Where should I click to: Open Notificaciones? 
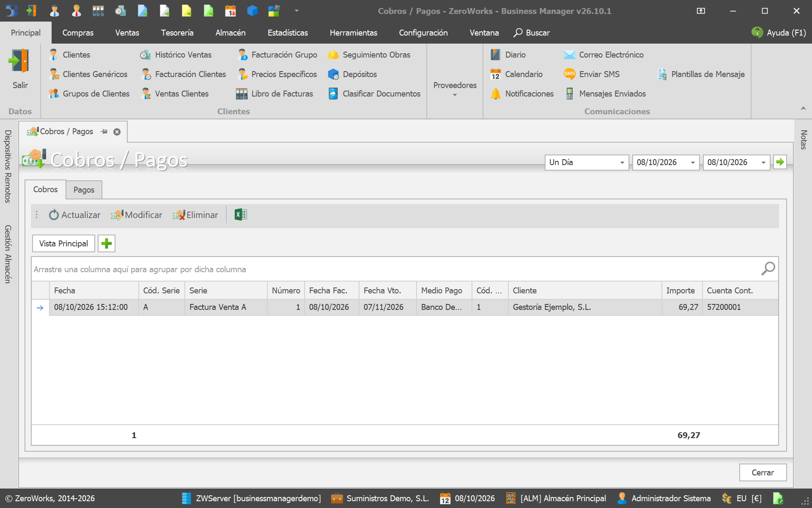coord(522,94)
